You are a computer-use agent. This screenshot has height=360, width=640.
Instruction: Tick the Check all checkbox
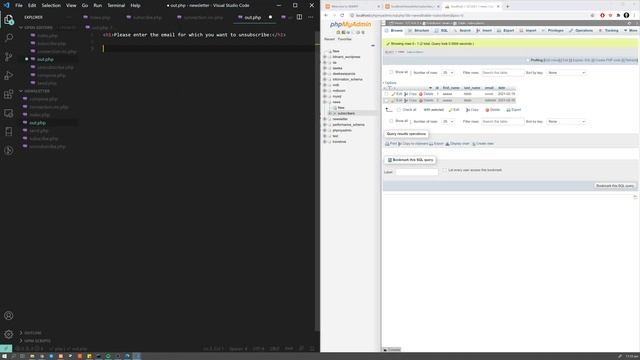(x=399, y=110)
